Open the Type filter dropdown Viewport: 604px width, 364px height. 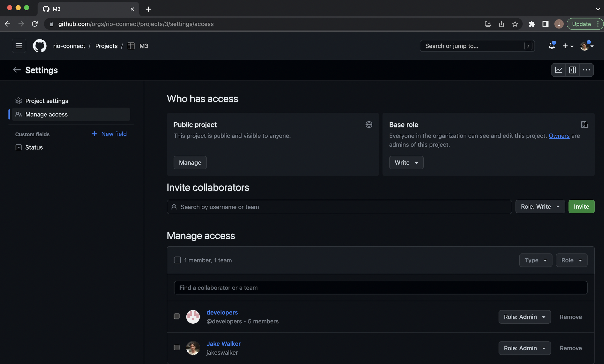536,260
